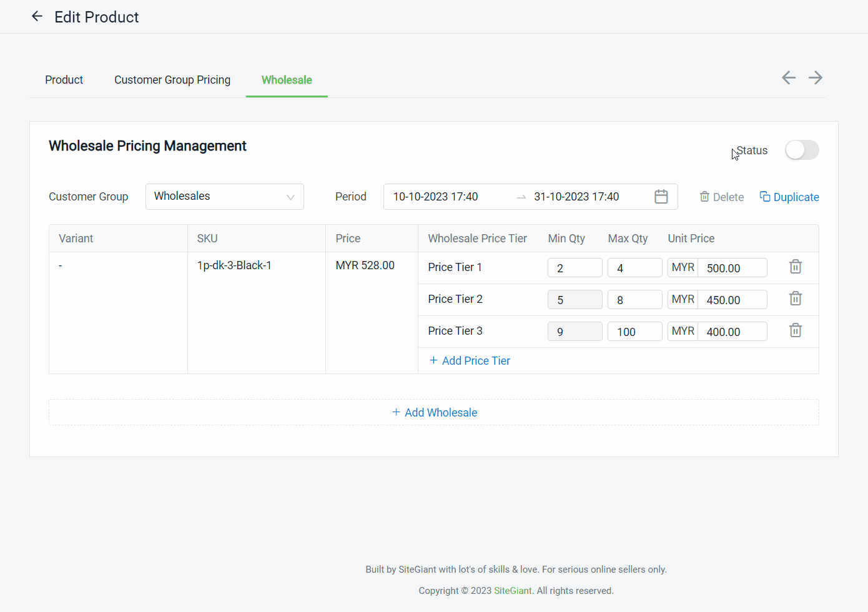Open the SiteGiant link in footer
The width and height of the screenshot is (868, 612).
tap(513, 591)
